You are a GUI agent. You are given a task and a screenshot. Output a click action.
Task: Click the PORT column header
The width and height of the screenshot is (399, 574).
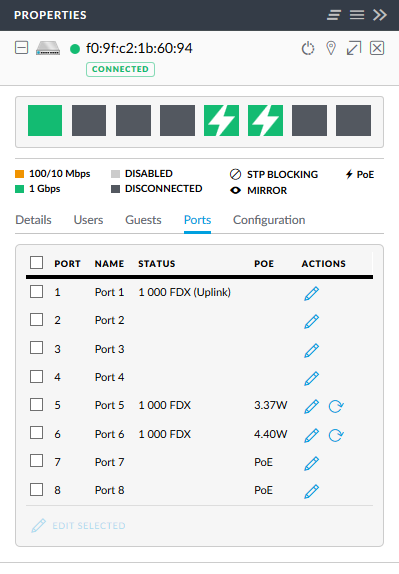(67, 264)
